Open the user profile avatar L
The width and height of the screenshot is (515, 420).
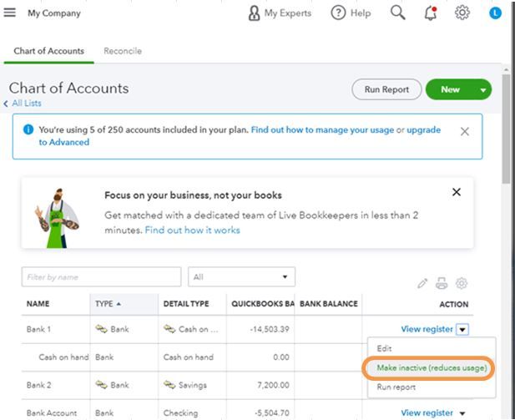pyautogui.click(x=495, y=13)
